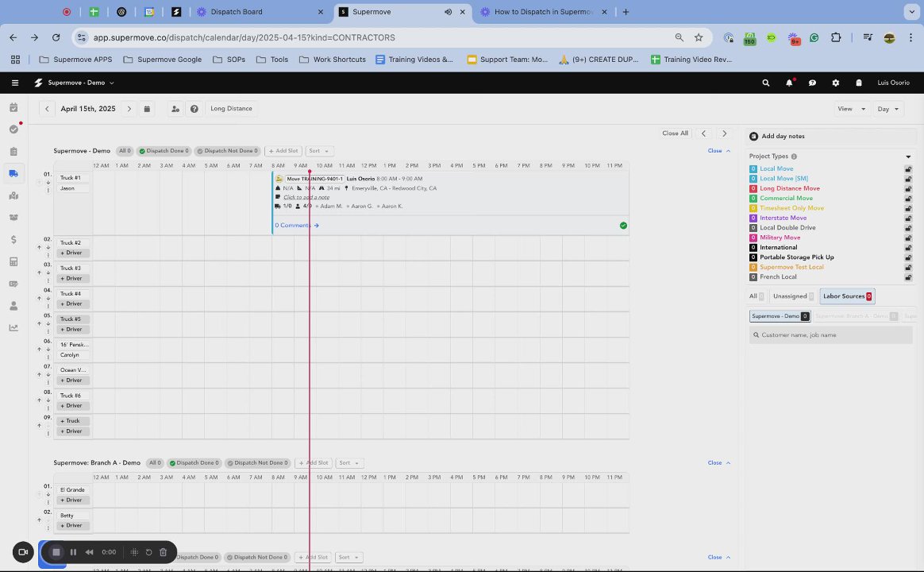Move slot 03 up with arrow

[40, 273]
